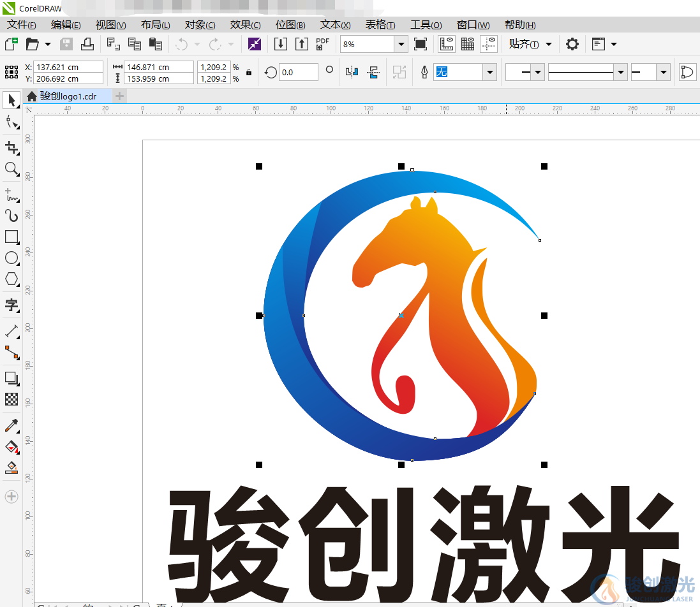700x607 pixels.
Task: Click the quick customize plus button in the toolbox
Action: pos(11,497)
